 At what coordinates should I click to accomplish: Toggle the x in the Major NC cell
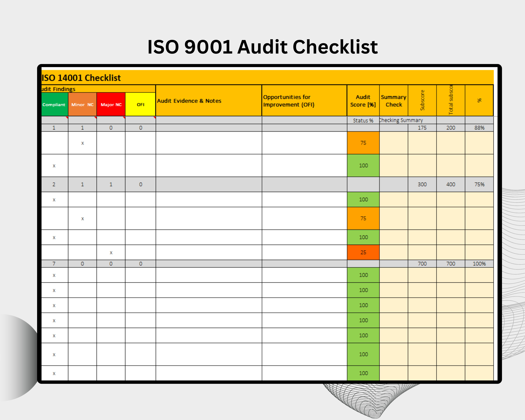111,253
